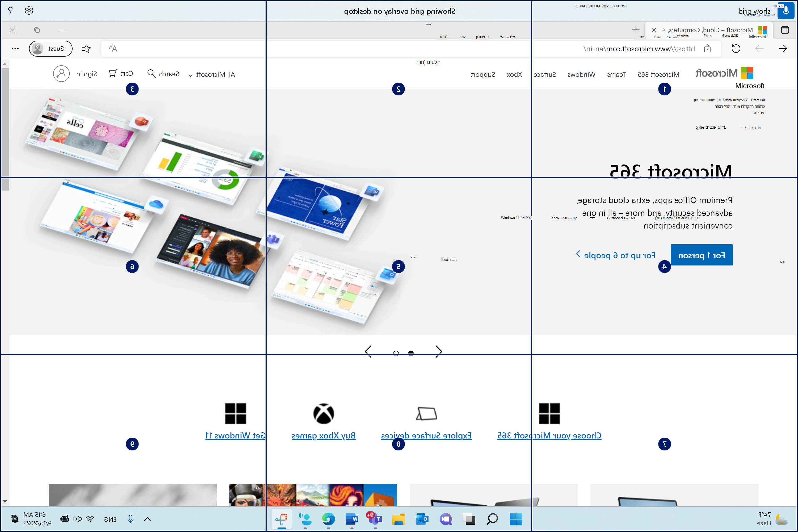Screen dimensions: 798x532
Task: Open Surface in the site navigation
Action: [x=545, y=74]
